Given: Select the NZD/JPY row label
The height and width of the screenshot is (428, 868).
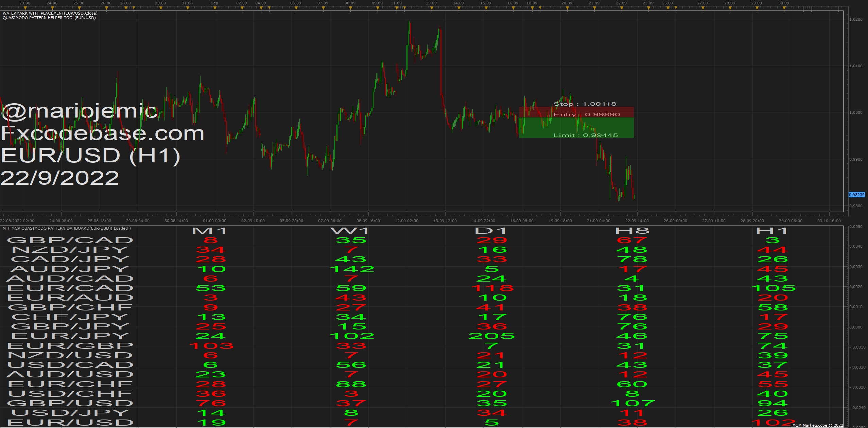Looking at the screenshot, I should tap(70, 250).
